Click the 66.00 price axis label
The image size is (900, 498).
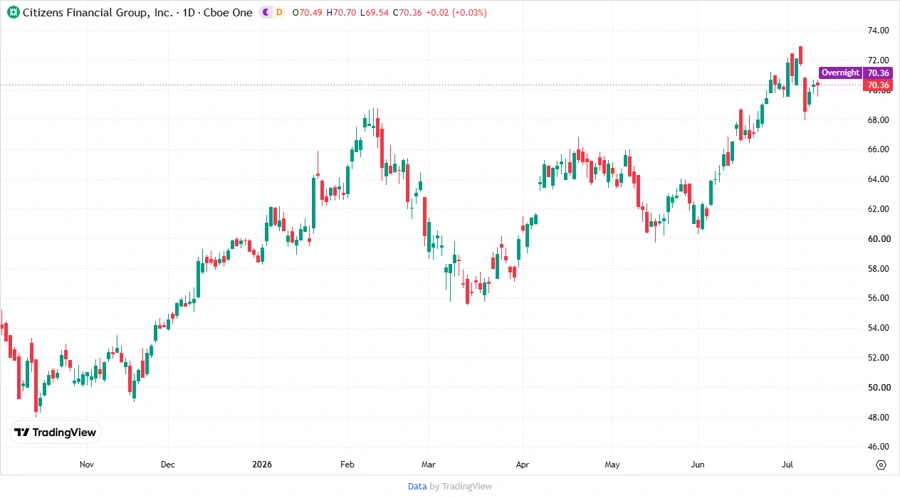point(878,149)
